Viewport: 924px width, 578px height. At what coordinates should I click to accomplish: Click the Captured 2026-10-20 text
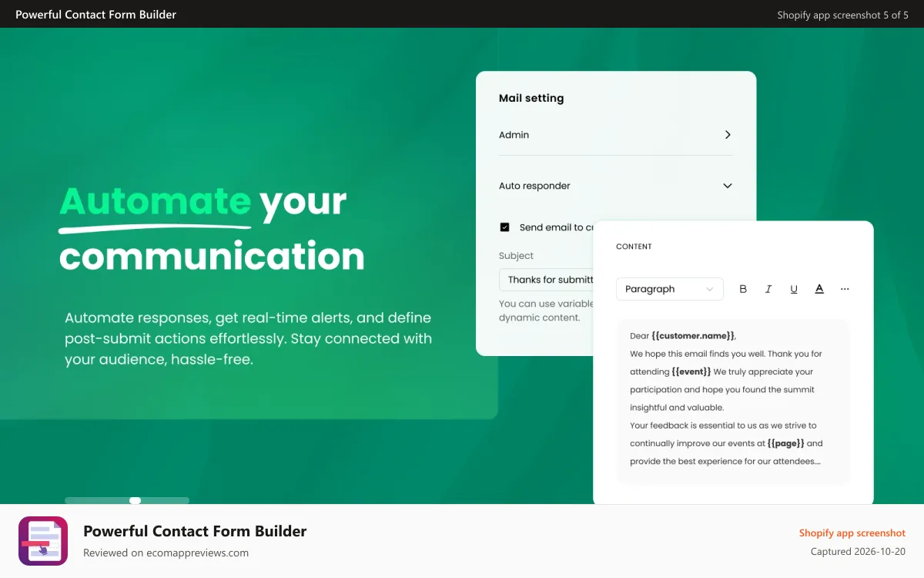[x=858, y=552]
